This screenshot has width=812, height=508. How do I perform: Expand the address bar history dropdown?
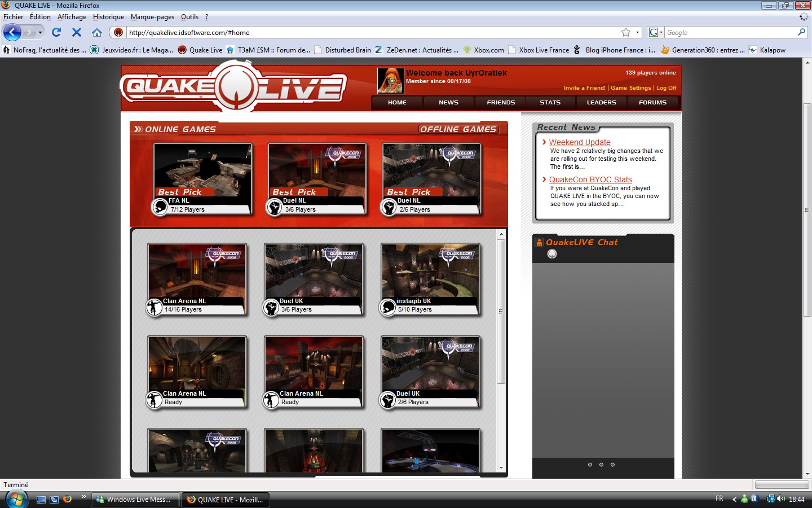(x=638, y=32)
